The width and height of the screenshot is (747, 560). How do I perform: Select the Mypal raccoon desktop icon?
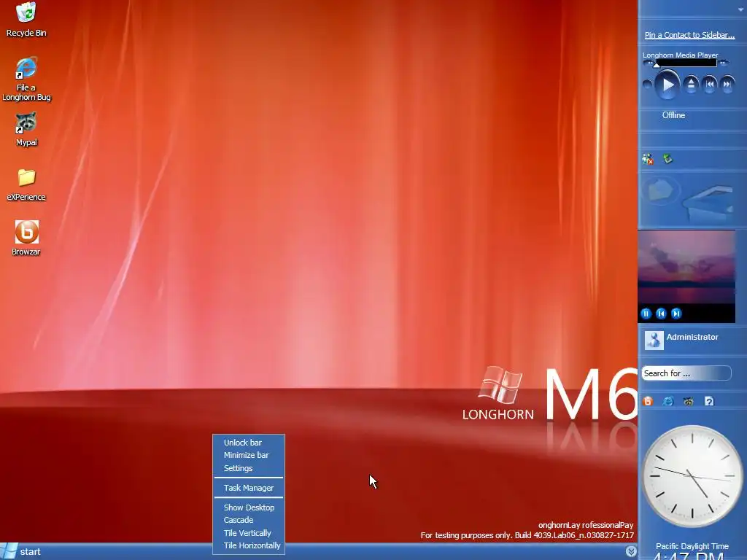[26, 129]
